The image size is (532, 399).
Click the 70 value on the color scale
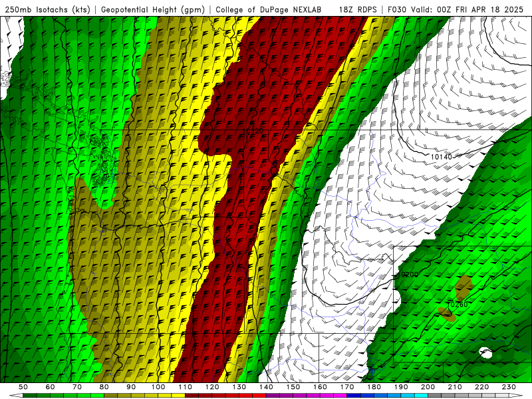tap(77, 387)
